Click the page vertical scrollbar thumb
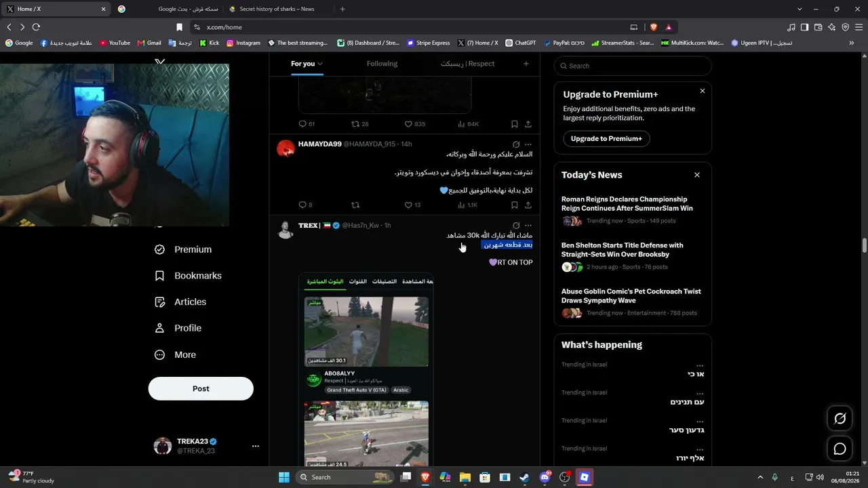 [865, 245]
